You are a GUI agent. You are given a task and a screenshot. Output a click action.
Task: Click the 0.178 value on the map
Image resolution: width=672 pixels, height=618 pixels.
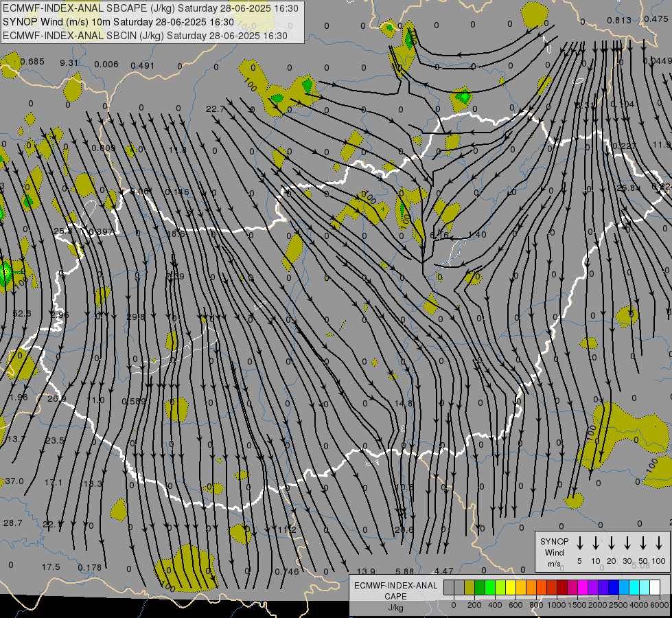pyautogui.click(x=90, y=568)
